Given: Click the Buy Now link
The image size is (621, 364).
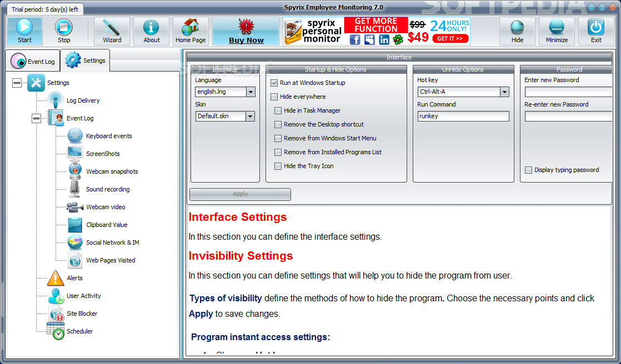Looking at the screenshot, I should [246, 40].
